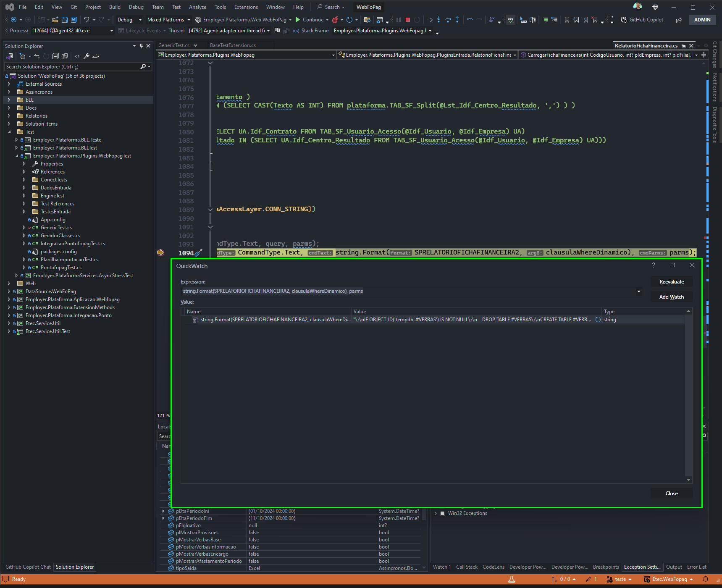Click the Step Over debug icon
The image size is (722, 588).
pos(448,20)
